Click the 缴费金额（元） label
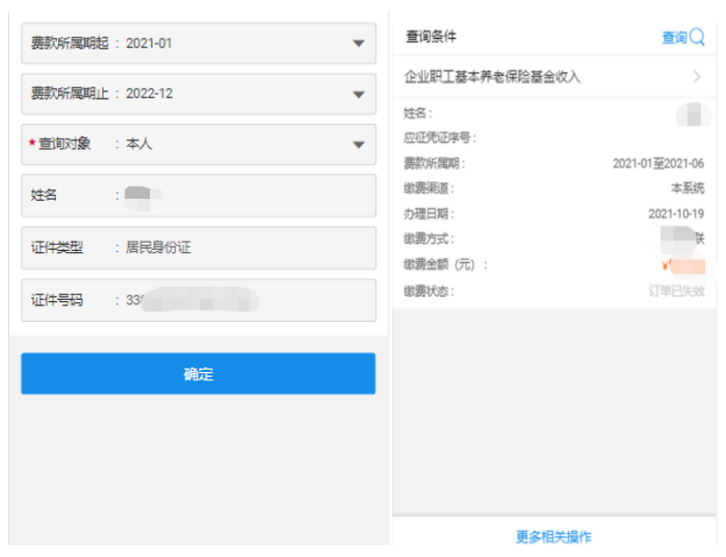The height and width of the screenshot is (557, 726). click(x=445, y=265)
